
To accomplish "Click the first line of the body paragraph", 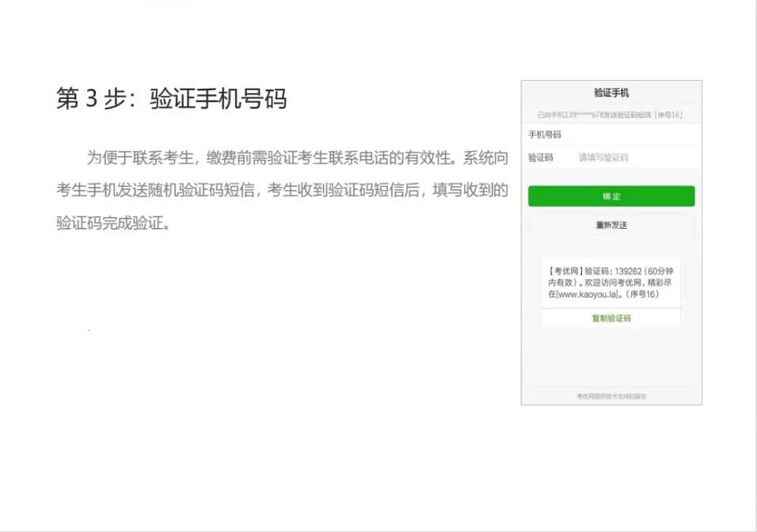I will 297,158.
